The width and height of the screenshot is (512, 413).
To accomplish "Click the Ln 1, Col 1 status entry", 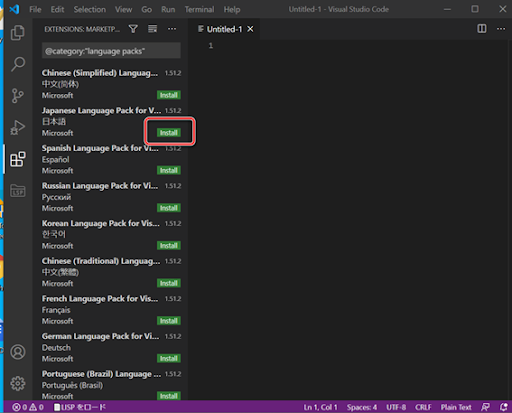I will pyautogui.click(x=320, y=407).
